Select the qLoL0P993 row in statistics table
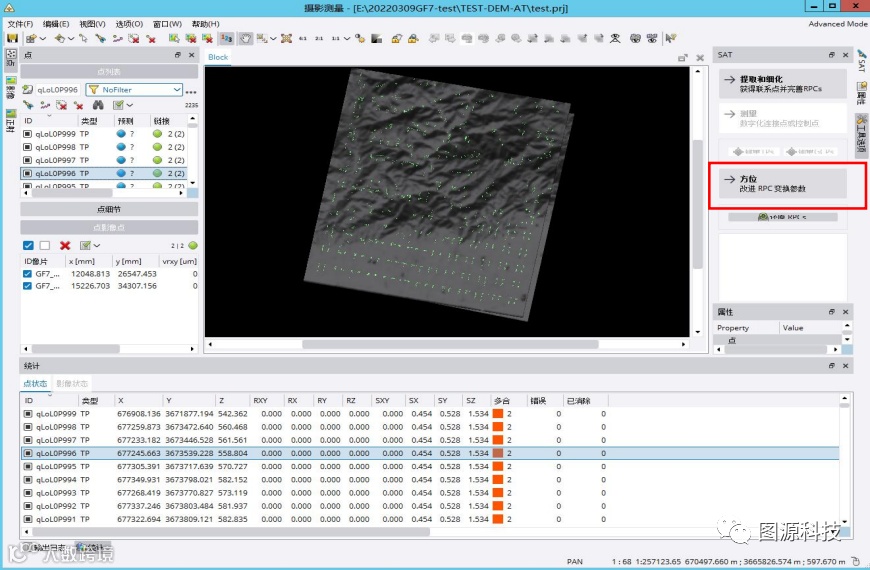This screenshot has height=570, width=870. pos(56,493)
